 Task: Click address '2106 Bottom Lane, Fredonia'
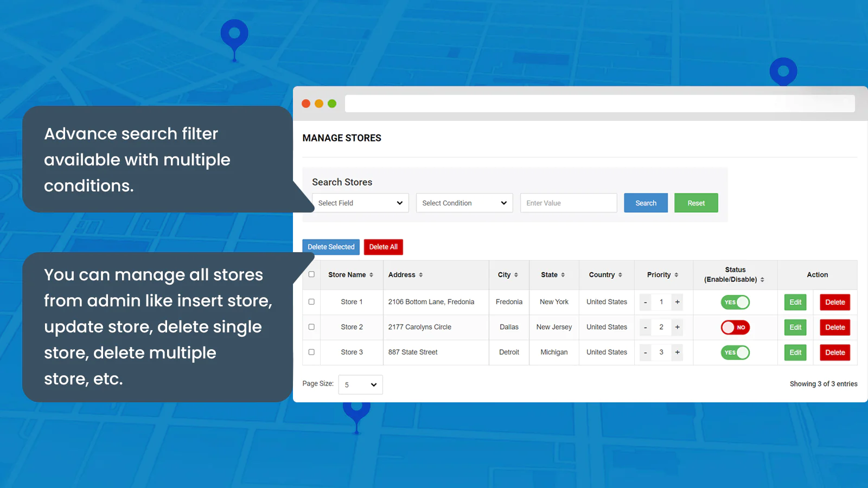tap(431, 302)
